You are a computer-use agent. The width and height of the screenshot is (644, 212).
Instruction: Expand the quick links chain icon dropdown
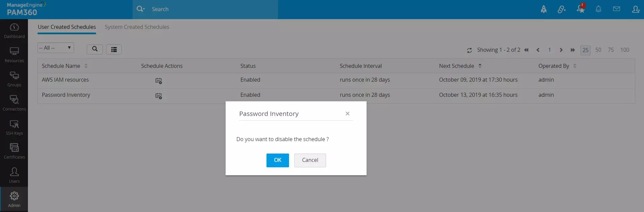(x=561, y=9)
